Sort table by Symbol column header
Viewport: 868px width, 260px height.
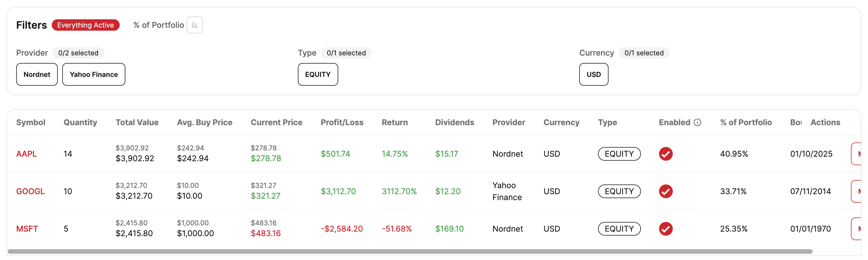coord(31,122)
